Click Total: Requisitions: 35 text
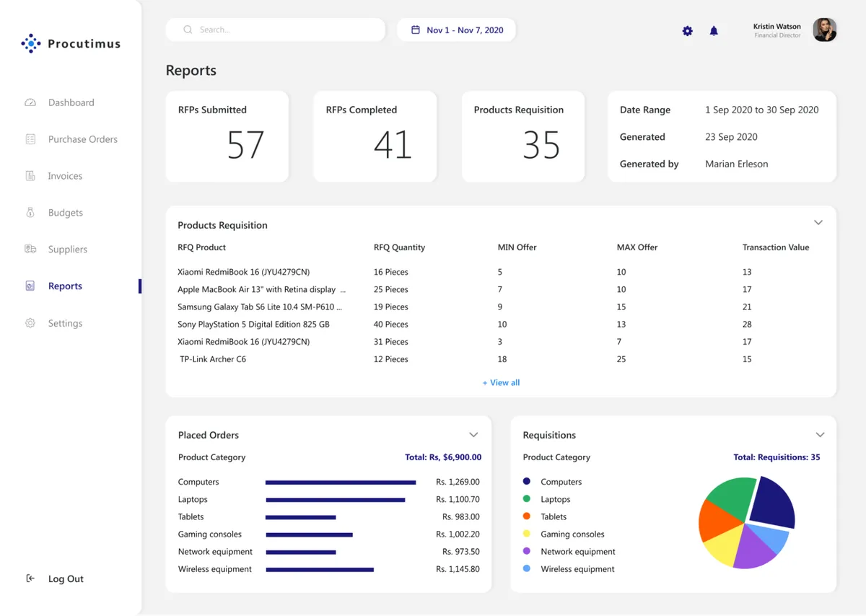The width and height of the screenshot is (866, 616). pos(777,457)
